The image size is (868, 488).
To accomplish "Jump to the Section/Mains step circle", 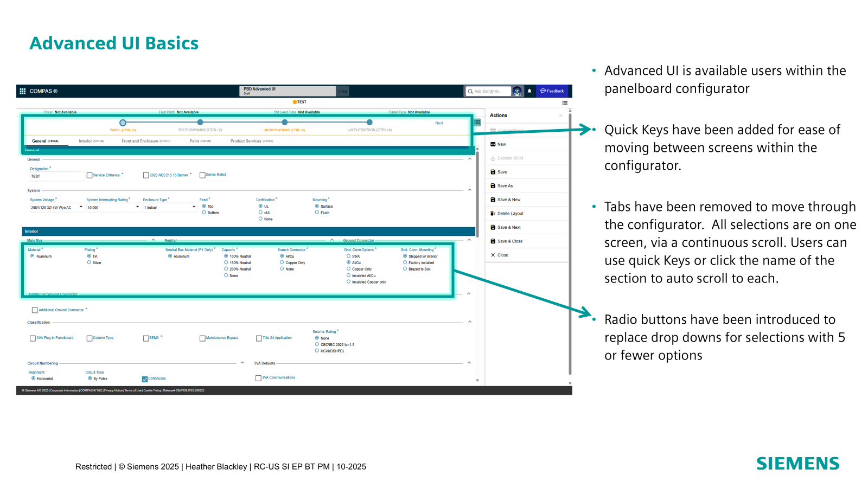I will (x=200, y=123).
